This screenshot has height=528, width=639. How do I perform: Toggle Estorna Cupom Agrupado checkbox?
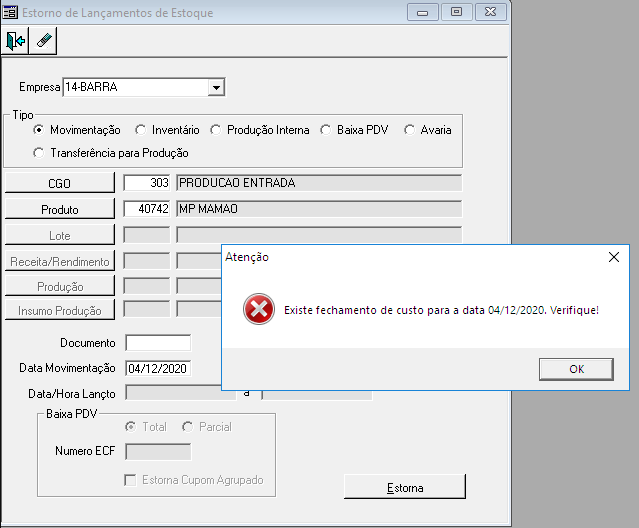(x=130, y=480)
